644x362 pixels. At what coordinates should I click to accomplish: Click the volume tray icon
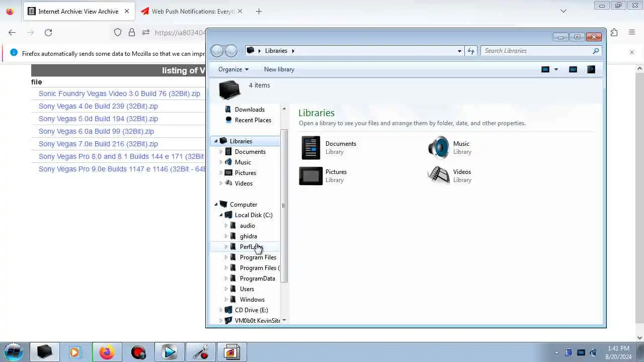click(593, 352)
